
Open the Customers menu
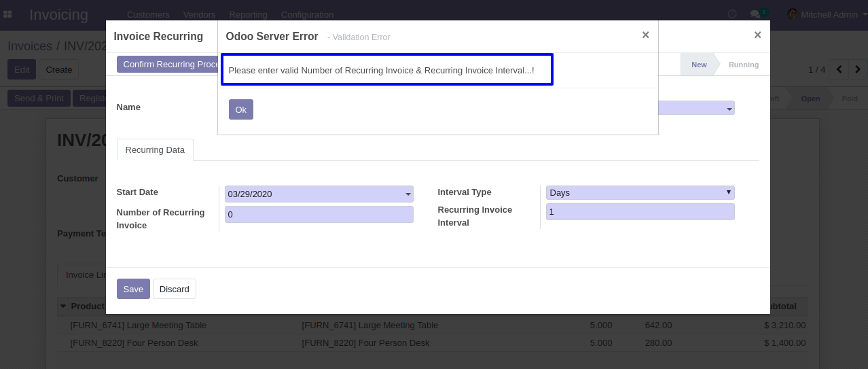148,14
